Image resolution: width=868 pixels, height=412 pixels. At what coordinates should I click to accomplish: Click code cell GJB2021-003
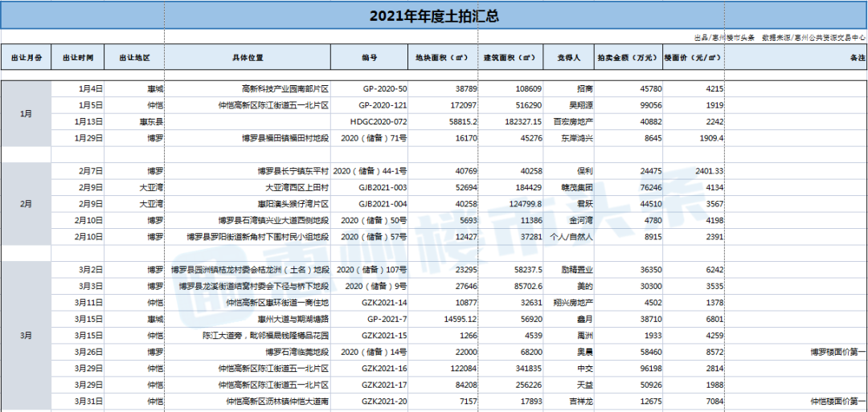coord(370,187)
